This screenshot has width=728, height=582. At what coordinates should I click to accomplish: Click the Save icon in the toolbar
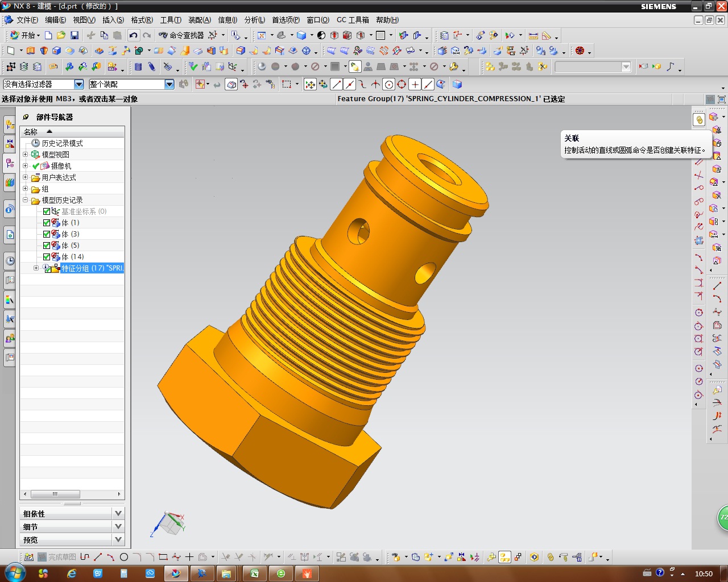click(x=75, y=35)
